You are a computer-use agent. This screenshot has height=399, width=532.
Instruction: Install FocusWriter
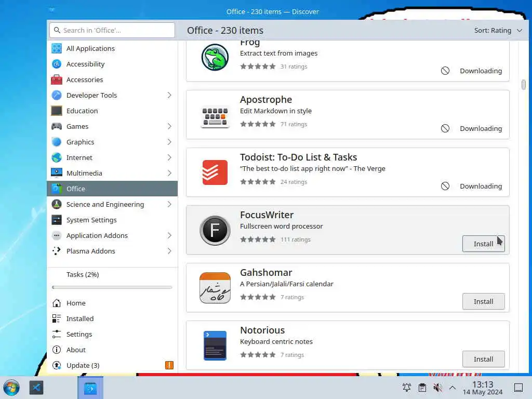[x=483, y=244]
